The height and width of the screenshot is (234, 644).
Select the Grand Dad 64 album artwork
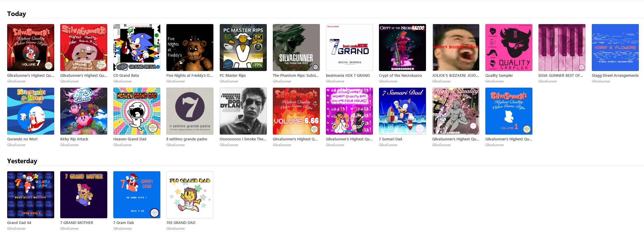click(x=31, y=195)
